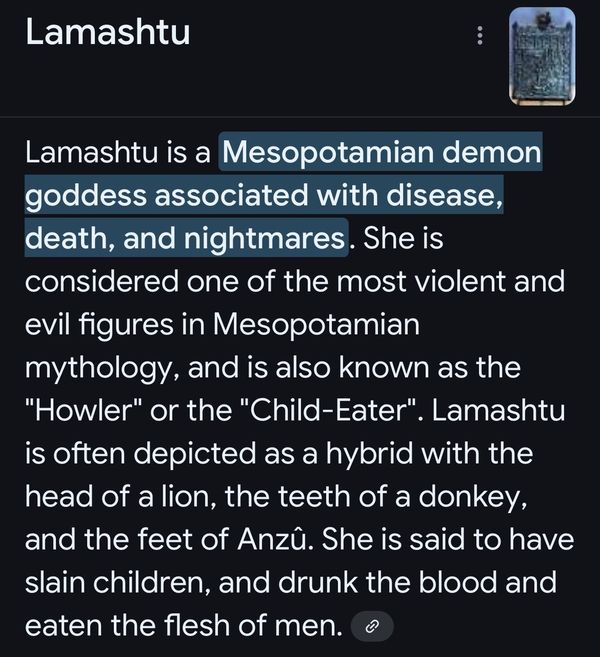The width and height of the screenshot is (600, 657).
Task: Click the word Anzû in description
Action: pos(275,539)
